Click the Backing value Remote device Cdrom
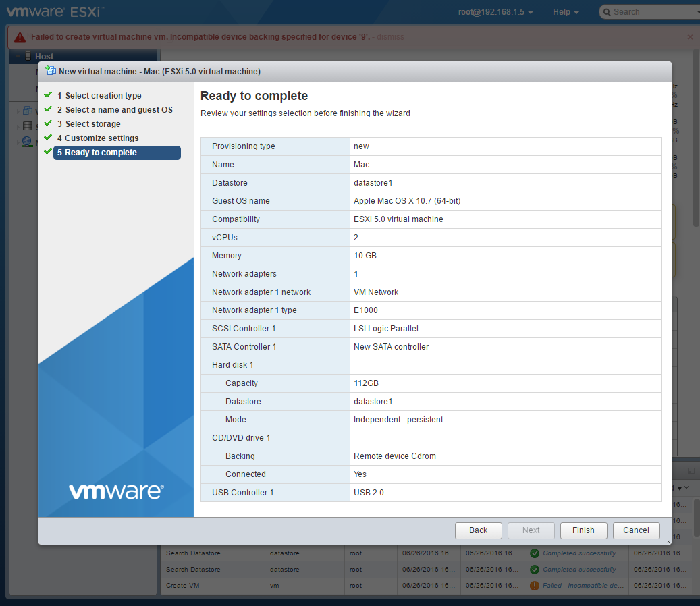Screen dimensions: 700x606 pos(395,456)
